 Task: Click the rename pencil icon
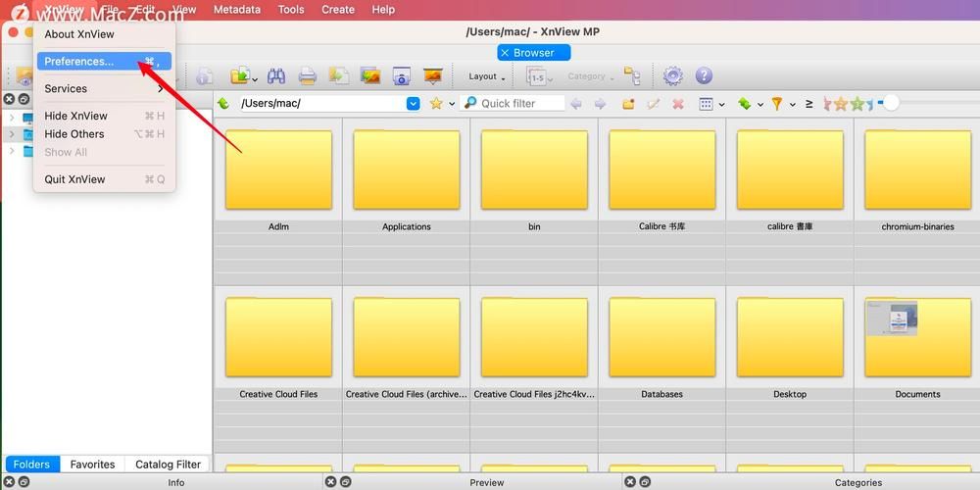(653, 104)
